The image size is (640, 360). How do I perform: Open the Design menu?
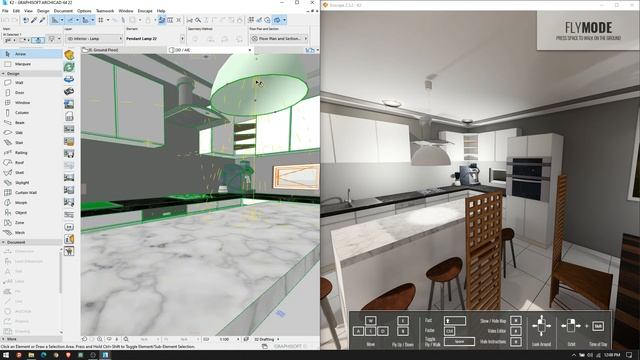[43, 11]
